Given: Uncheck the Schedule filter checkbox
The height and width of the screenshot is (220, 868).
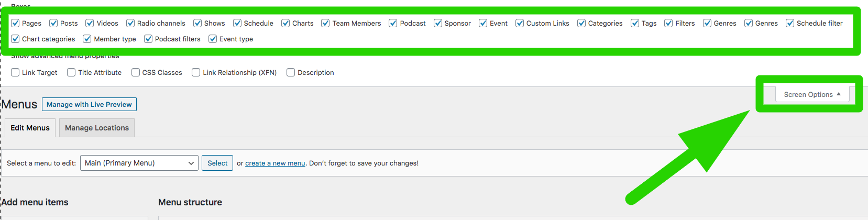Looking at the screenshot, I should [x=790, y=23].
